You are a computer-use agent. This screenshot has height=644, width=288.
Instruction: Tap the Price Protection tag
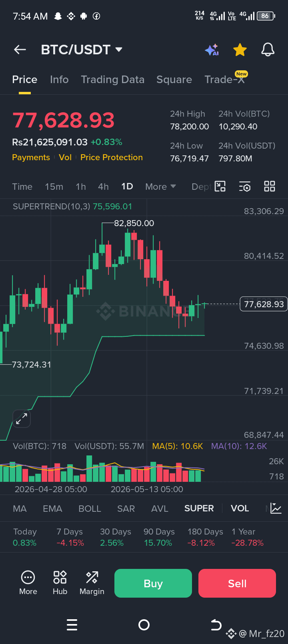[x=112, y=157]
